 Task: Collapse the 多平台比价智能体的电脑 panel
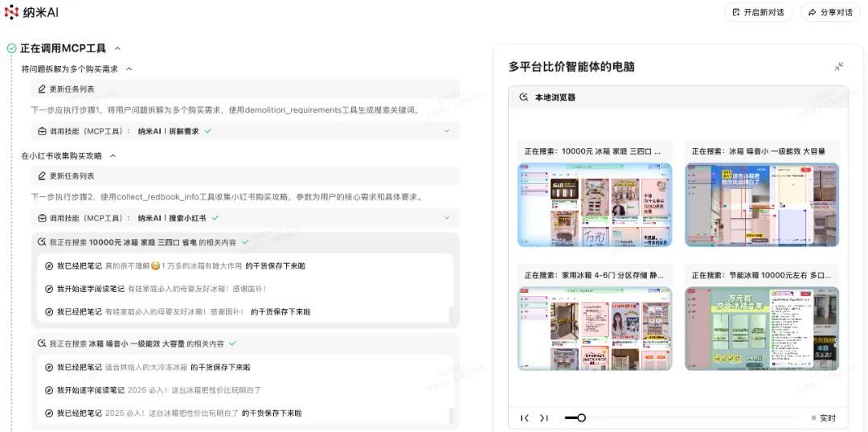(x=838, y=67)
